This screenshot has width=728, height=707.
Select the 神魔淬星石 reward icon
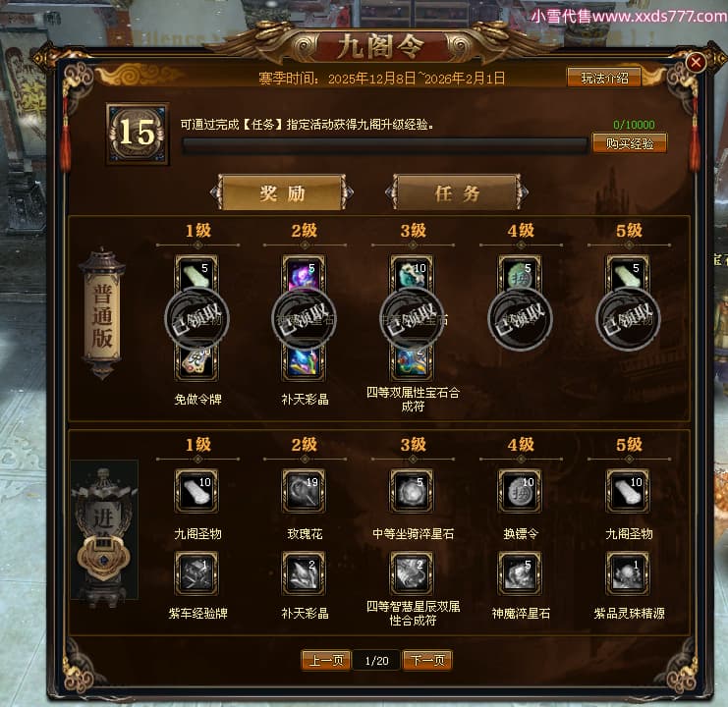point(520,572)
